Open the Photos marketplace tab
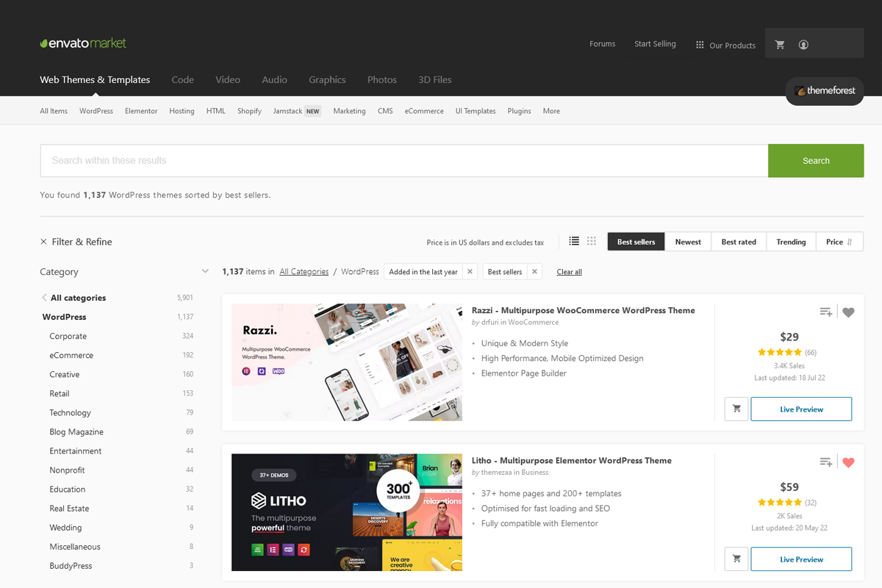882x588 pixels. (382, 79)
